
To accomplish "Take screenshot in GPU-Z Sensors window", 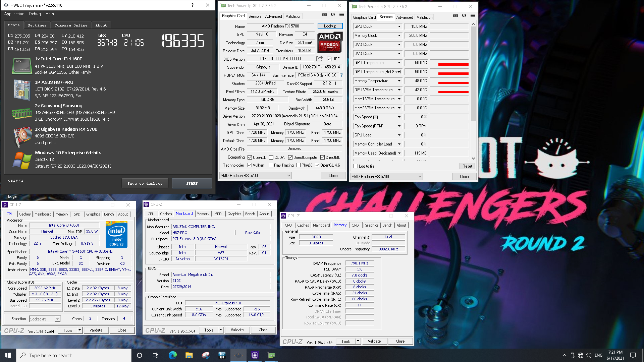I will (x=455, y=15).
